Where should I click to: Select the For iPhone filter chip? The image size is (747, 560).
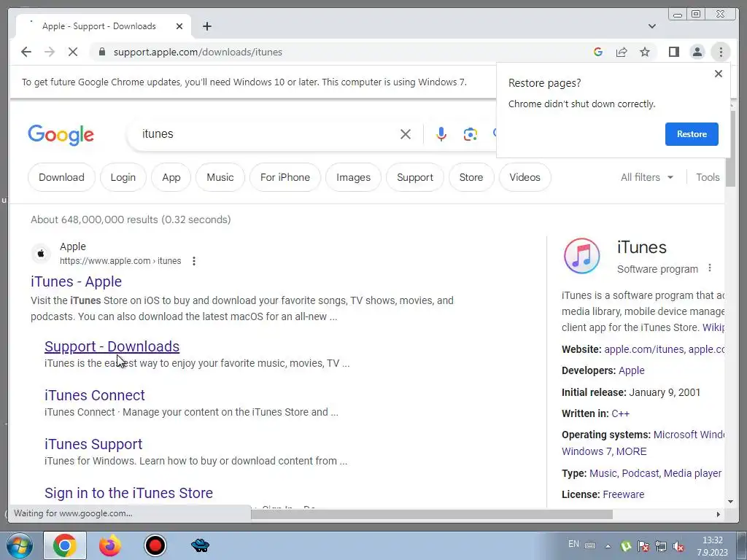[285, 177]
